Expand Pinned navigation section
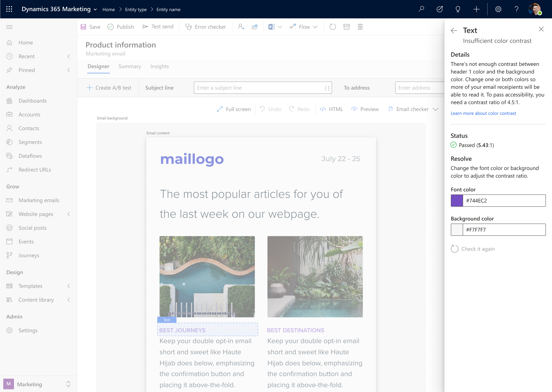This screenshot has width=552, height=392. (69, 69)
